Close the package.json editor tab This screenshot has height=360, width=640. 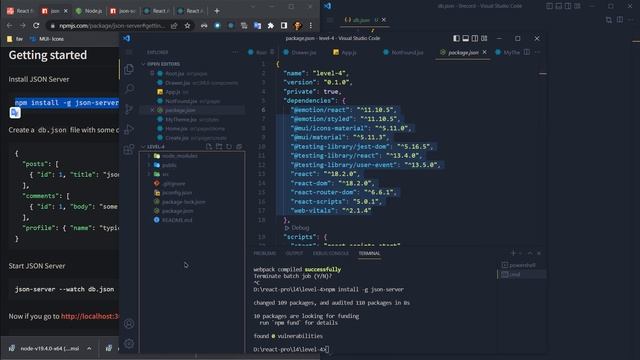pos(484,52)
